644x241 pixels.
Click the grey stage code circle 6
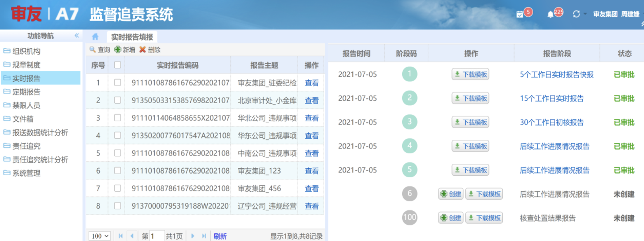coord(409,194)
